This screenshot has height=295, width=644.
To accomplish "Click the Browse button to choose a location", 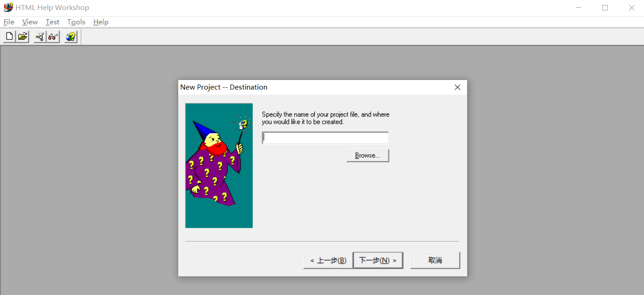I will coord(367,155).
